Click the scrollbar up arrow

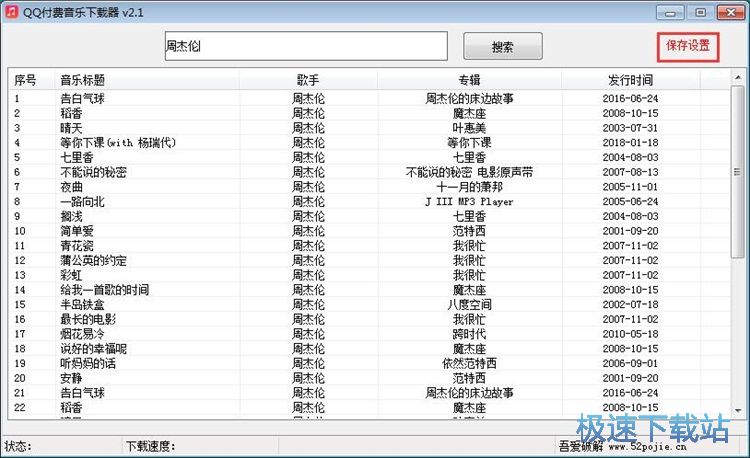tap(737, 77)
